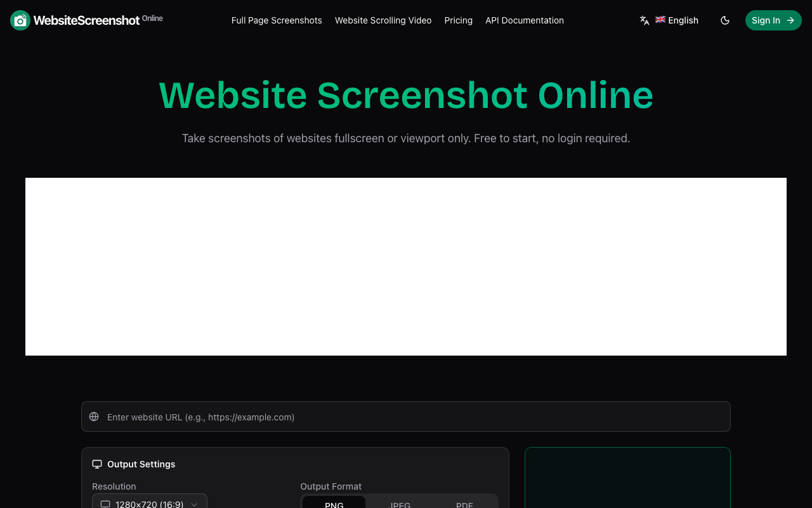Click the Sign In button
The image size is (812, 508).
pos(773,20)
